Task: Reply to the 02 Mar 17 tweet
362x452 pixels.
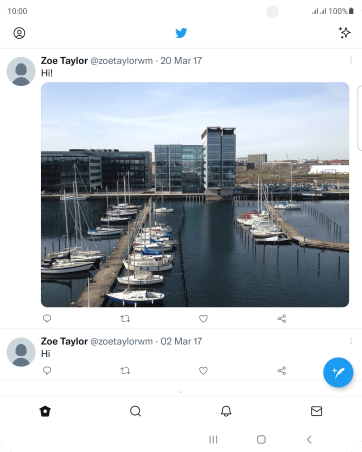Action: coord(47,371)
